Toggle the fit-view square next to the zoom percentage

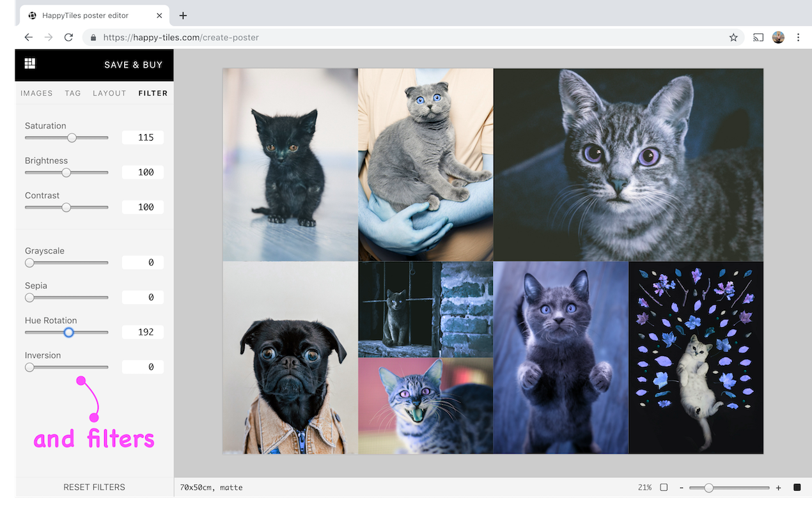click(663, 487)
